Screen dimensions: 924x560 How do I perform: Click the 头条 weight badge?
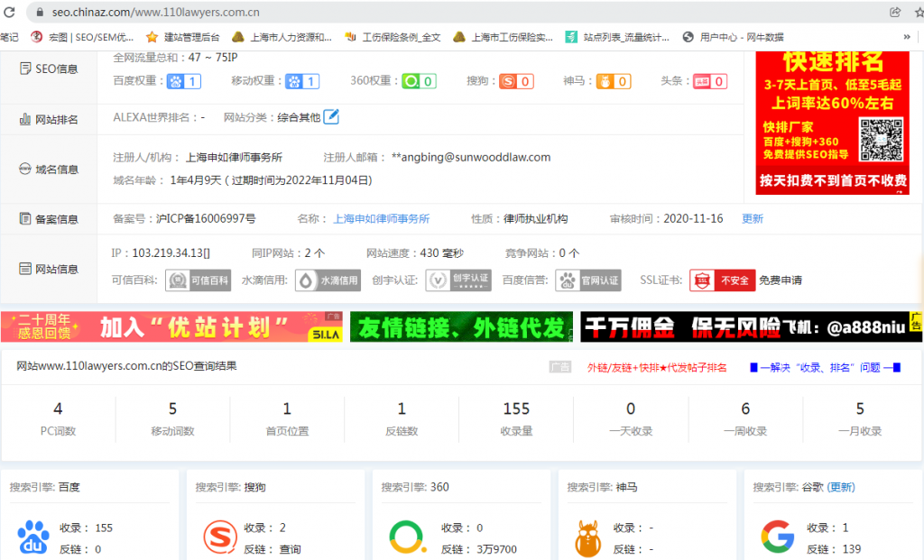710,81
